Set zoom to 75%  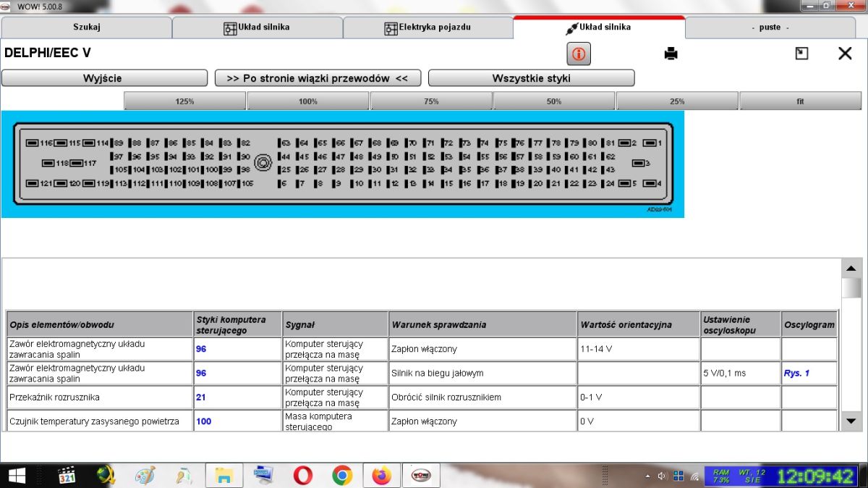point(431,101)
